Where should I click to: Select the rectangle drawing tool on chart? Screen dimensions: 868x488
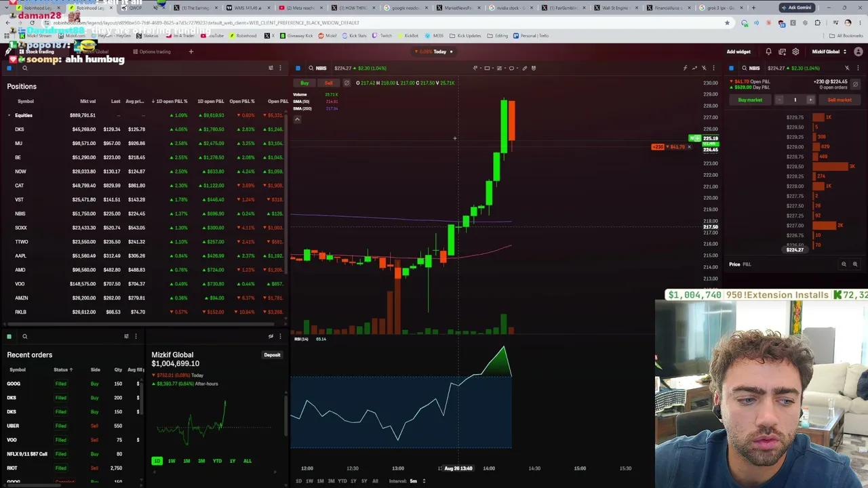[487, 68]
